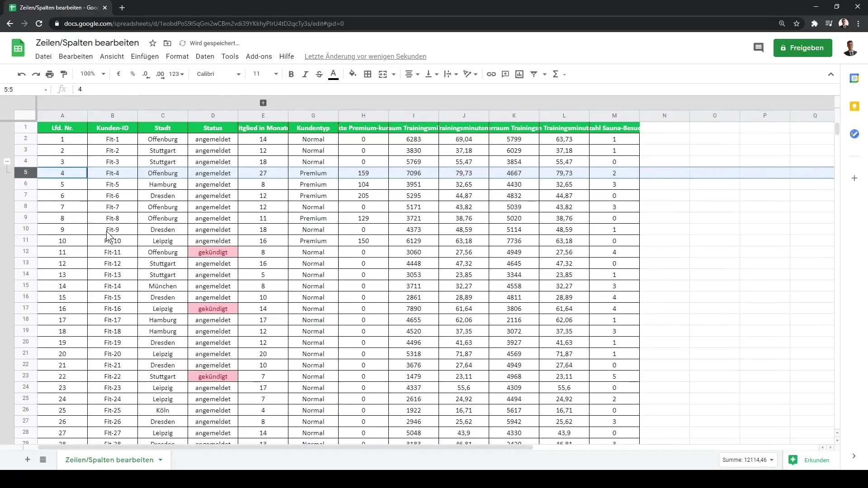Open Google Tasks in the side panel
868x488 pixels.
pyautogui.click(x=854, y=134)
